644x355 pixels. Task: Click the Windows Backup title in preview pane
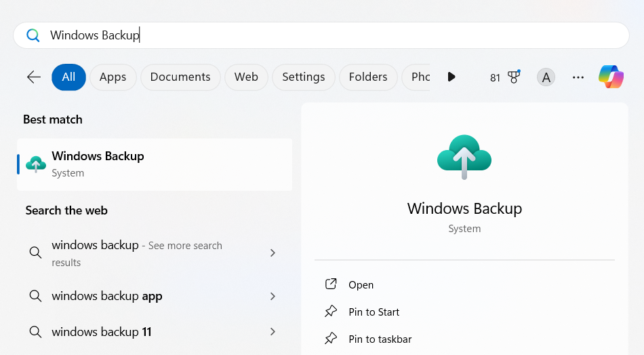464,208
